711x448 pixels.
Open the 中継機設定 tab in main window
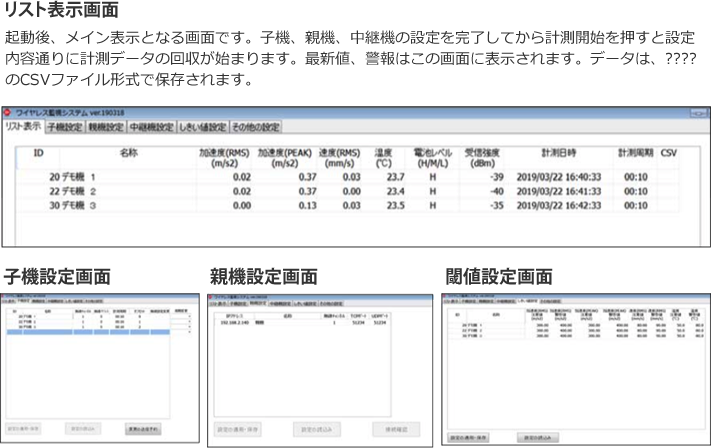151,127
